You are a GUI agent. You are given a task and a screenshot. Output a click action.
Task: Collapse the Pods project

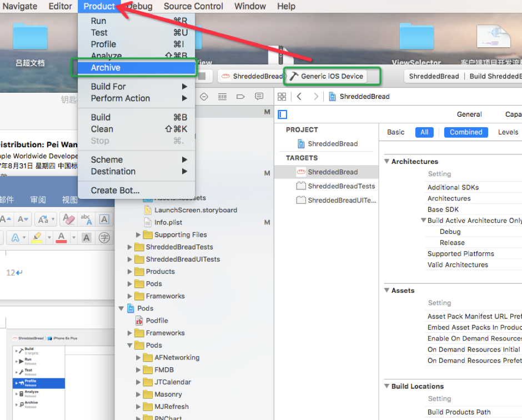(122, 308)
